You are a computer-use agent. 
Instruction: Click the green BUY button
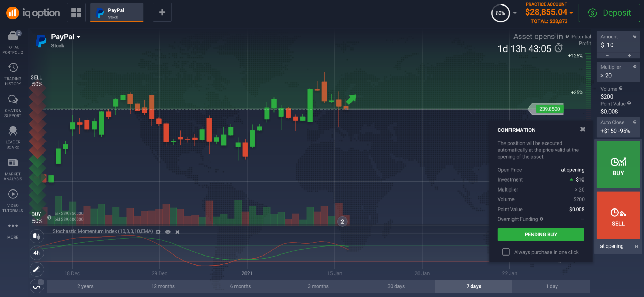pyautogui.click(x=618, y=165)
